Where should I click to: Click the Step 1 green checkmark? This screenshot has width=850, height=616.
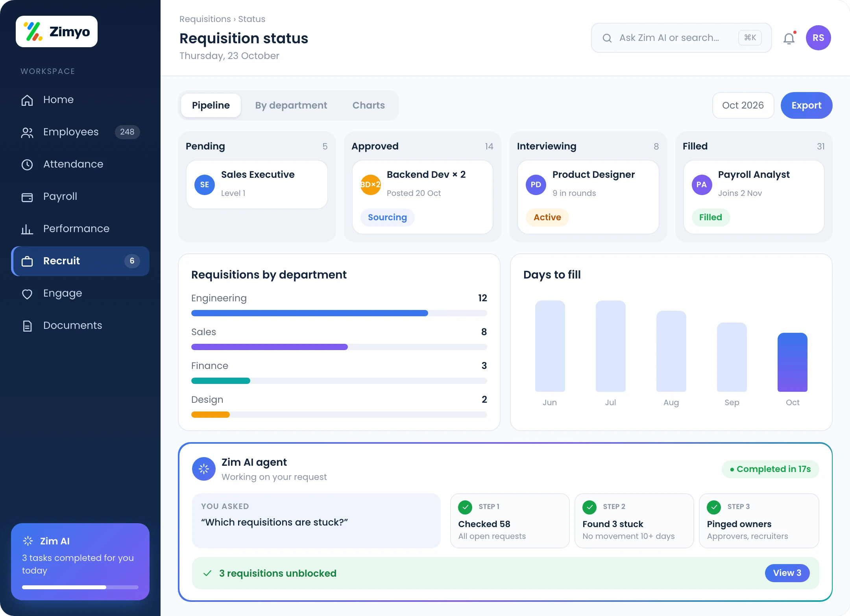(465, 507)
